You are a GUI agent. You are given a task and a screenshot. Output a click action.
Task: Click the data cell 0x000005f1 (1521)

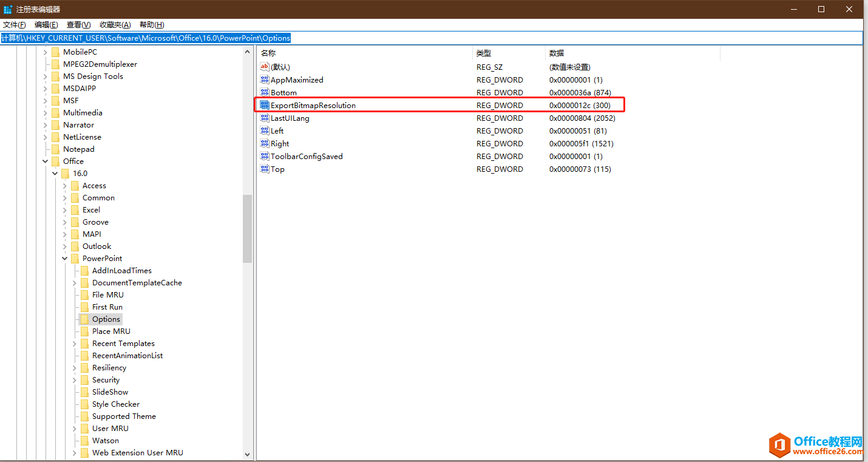tap(581, 143)
